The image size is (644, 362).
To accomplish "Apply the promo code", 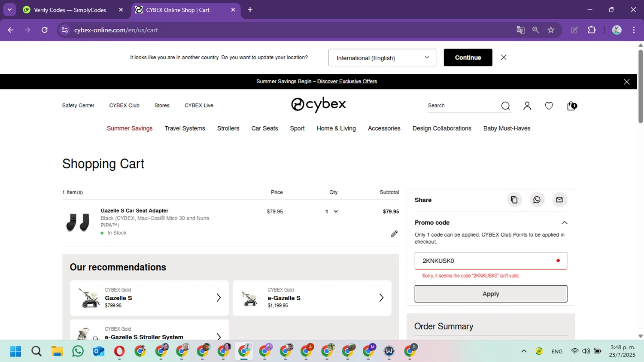I will coord(491,294).
